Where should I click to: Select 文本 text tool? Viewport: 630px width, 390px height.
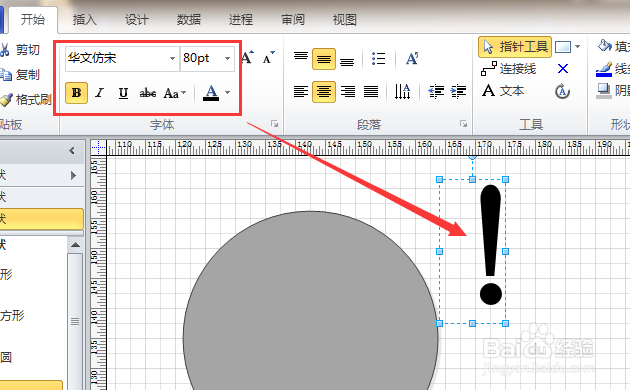point(503,91)
